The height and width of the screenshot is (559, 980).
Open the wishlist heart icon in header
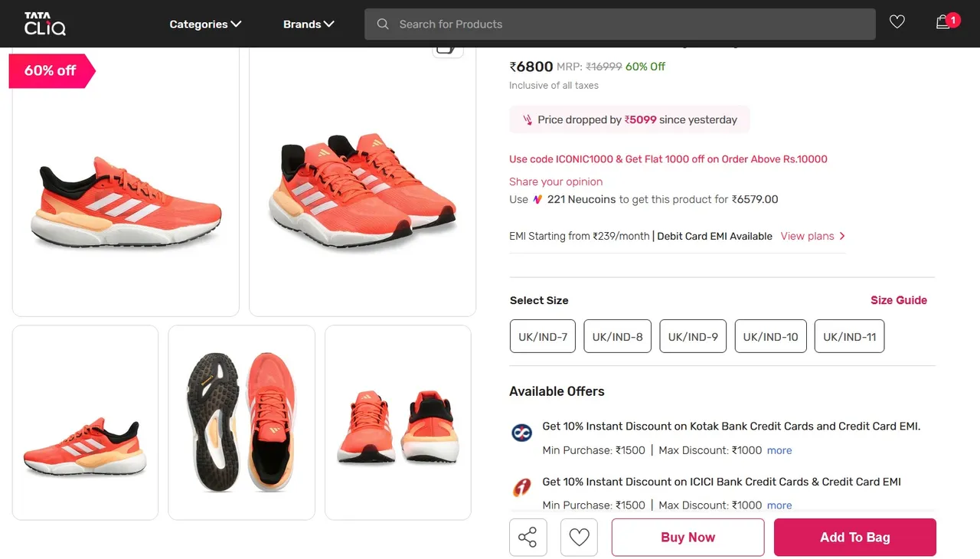click(x=897, y=22)
